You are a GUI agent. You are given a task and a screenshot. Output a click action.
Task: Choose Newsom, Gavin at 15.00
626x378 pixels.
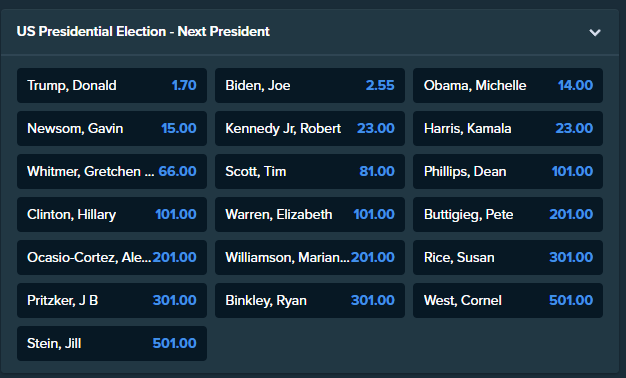point(112,129)
